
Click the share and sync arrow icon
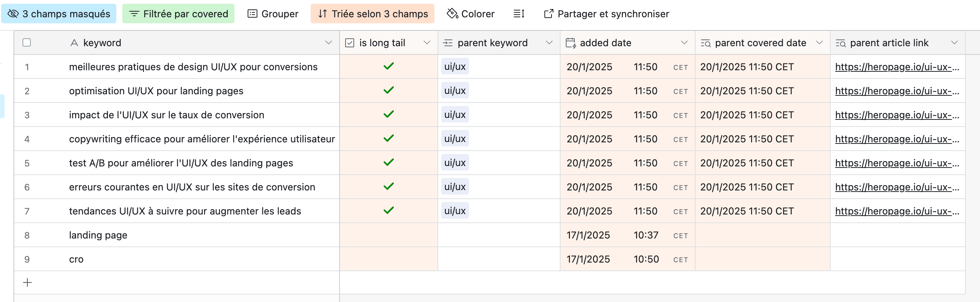point(548,14)
